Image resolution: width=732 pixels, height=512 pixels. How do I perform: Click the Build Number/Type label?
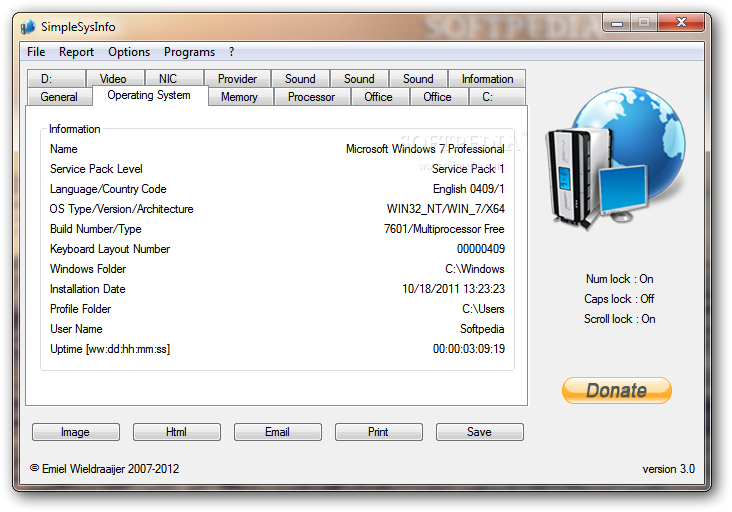pyautogui.click(x=96, y=229)
